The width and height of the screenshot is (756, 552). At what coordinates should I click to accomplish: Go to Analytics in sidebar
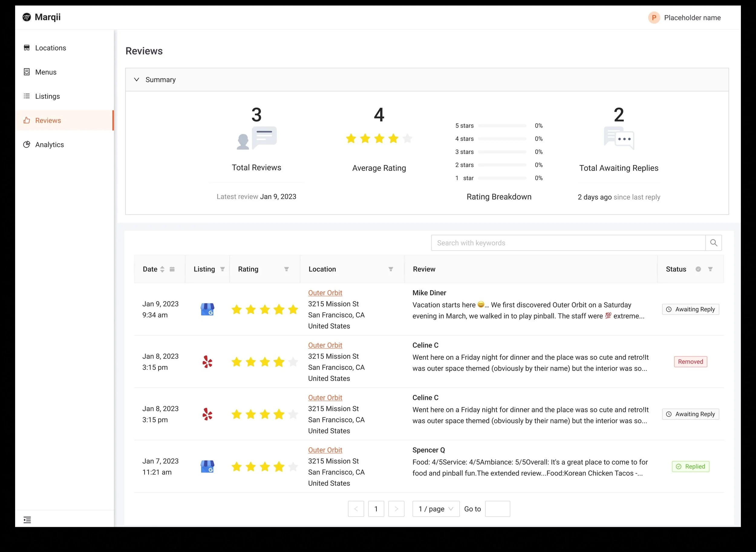50,145
